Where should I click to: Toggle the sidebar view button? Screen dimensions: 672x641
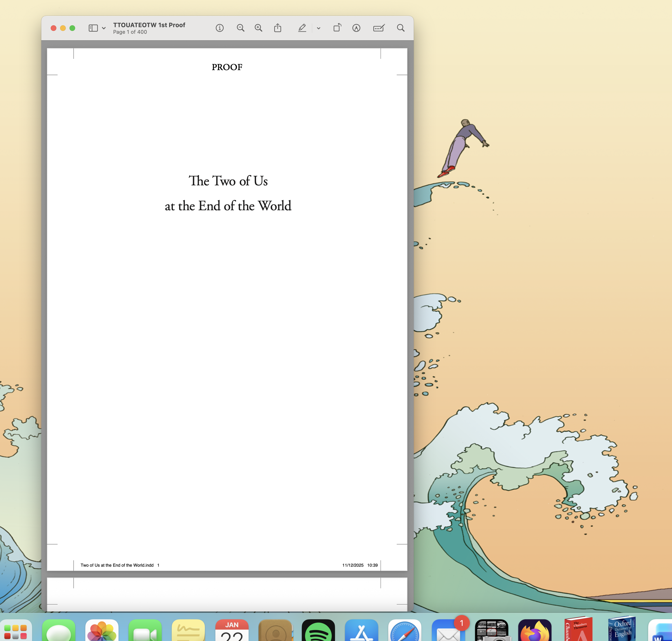pyautogui.click(x=93, y=28)
